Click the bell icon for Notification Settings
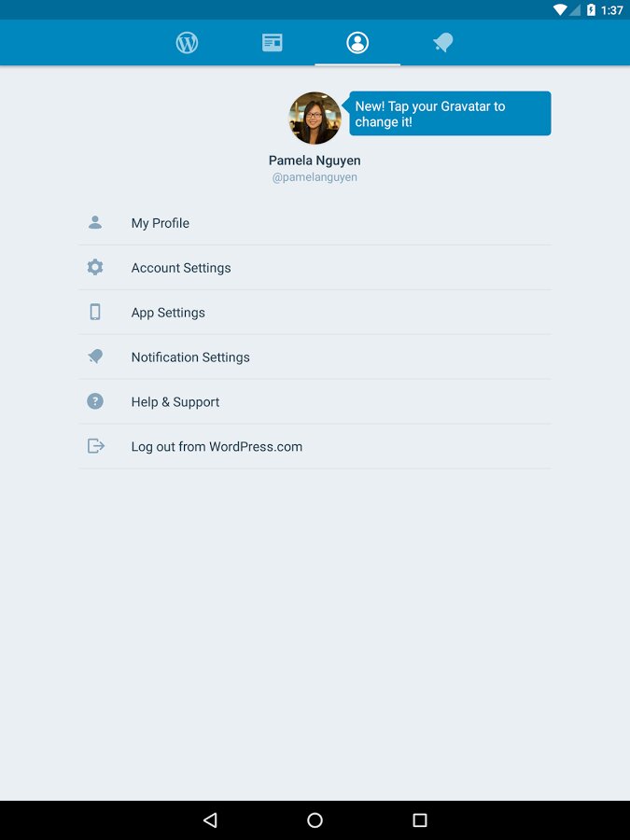Screen dimensions: 630x840 pyautogui.click(x=95, y=357)
